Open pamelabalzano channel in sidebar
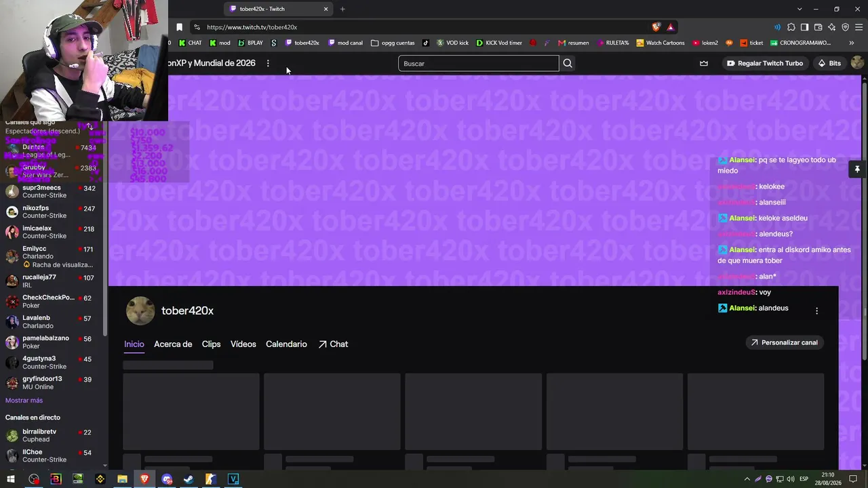Viewport: 868px width, 488px height. 53,342
